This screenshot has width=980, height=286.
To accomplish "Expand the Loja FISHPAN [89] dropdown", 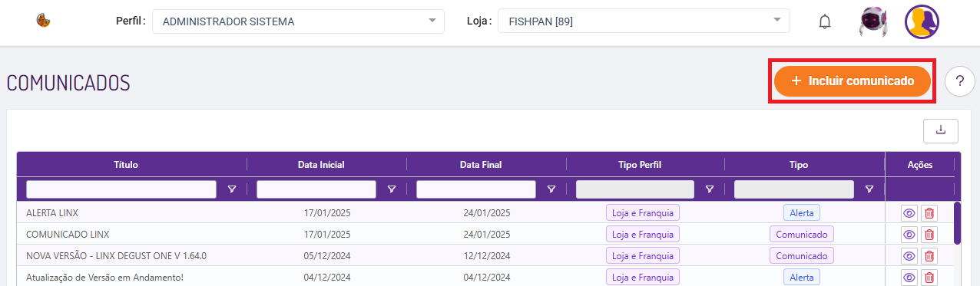I will (x=644, y=21).
